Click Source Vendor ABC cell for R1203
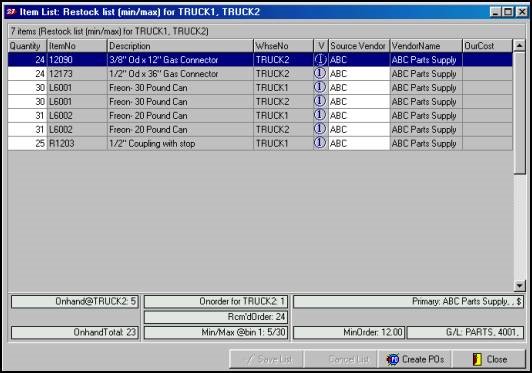Screen dimensions: 532x373 (x=359, y=143)
